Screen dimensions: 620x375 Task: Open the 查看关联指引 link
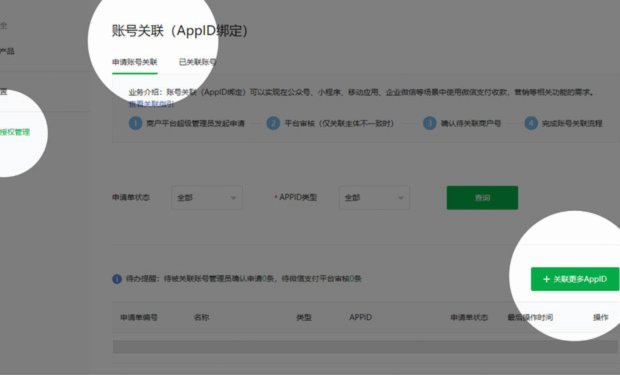[x=151, y=104]
